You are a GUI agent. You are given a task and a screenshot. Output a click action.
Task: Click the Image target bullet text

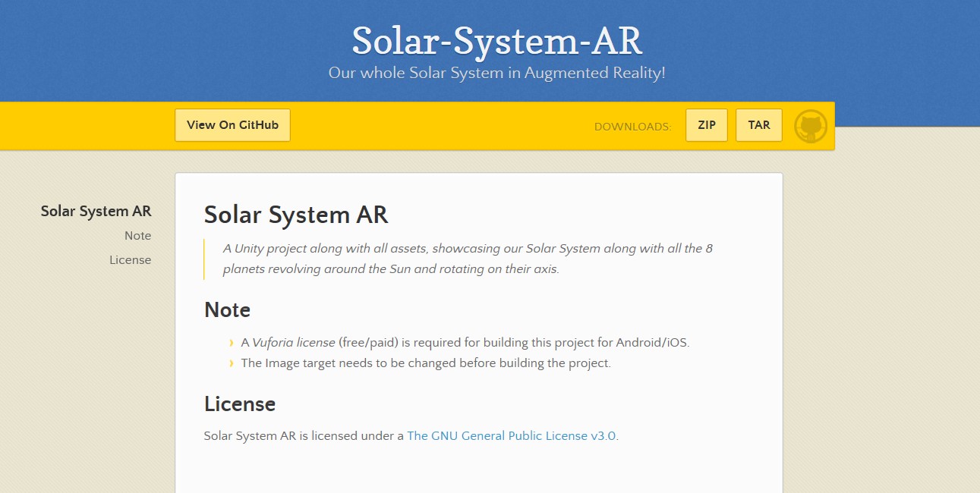point(425,363)
